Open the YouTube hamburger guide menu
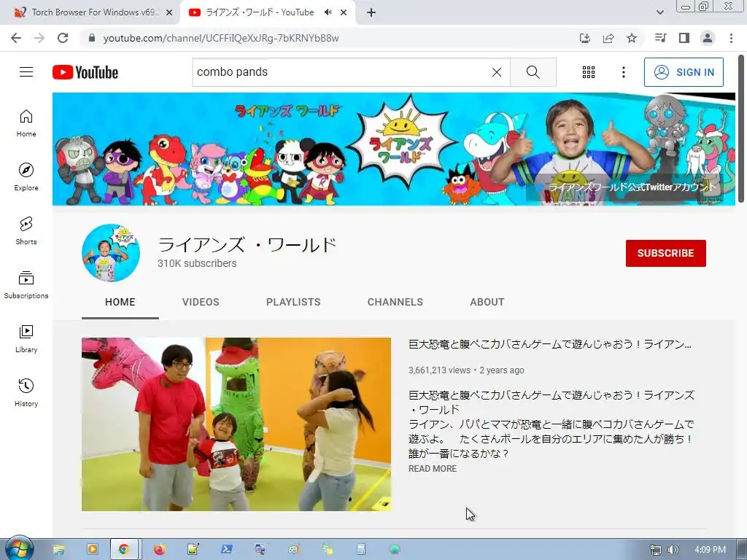 tap(26, 72)
